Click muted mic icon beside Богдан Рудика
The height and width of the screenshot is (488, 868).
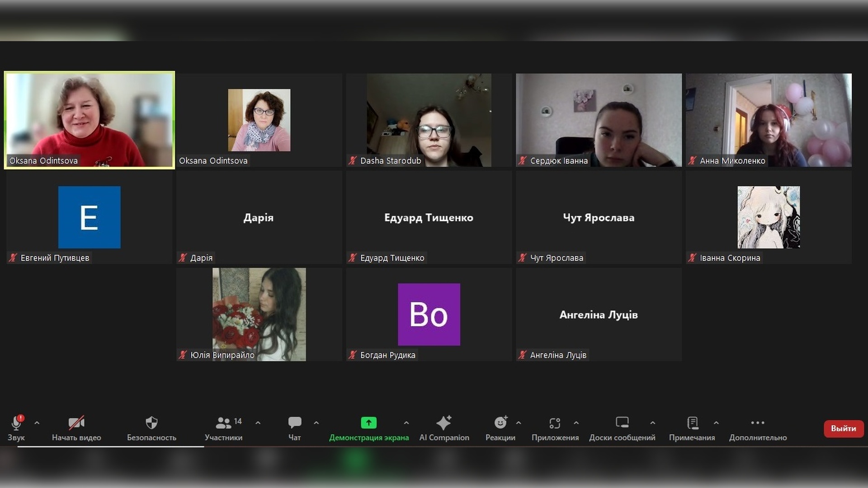pos(353,355)
